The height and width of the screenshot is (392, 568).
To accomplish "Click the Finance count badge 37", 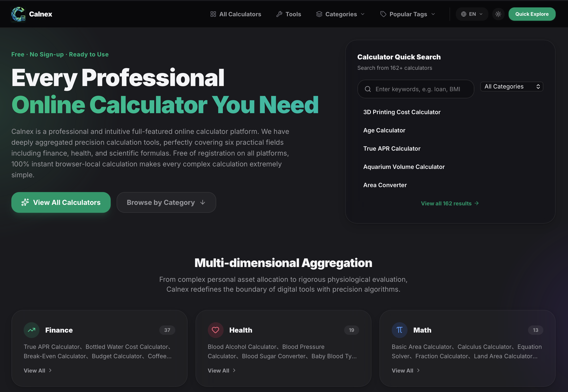I will [167, 330].
